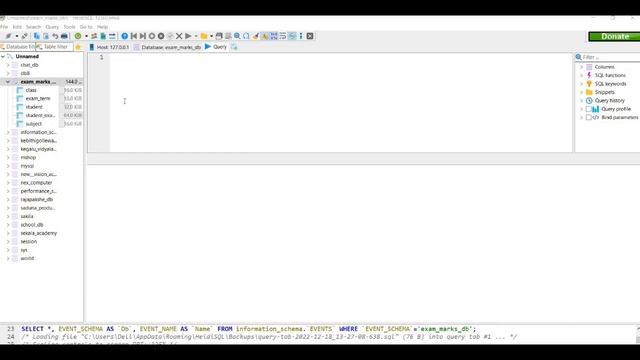Switch to the Database: exam_marks_db tab
This screenshot has width=640, height=360.
coord(167,47)
